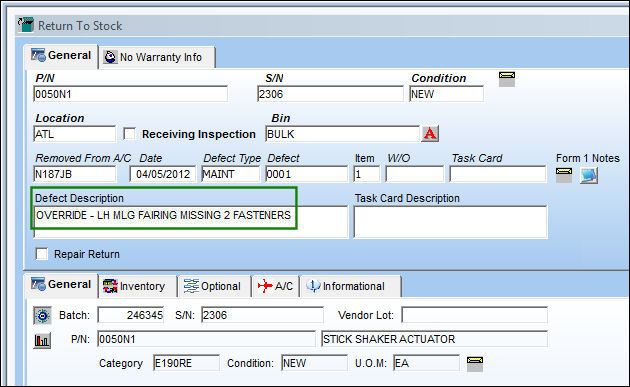Image resolution: width=630 pixels, height=387 pixels.
Task: Switch to the upper General tab
Action: tap(61, 56)
